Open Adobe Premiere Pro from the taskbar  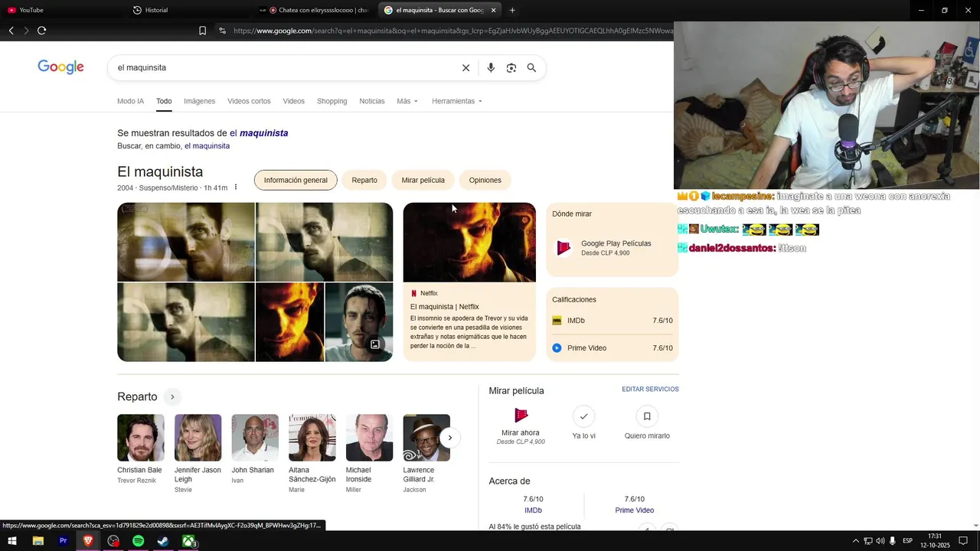(x=63, y=541)
